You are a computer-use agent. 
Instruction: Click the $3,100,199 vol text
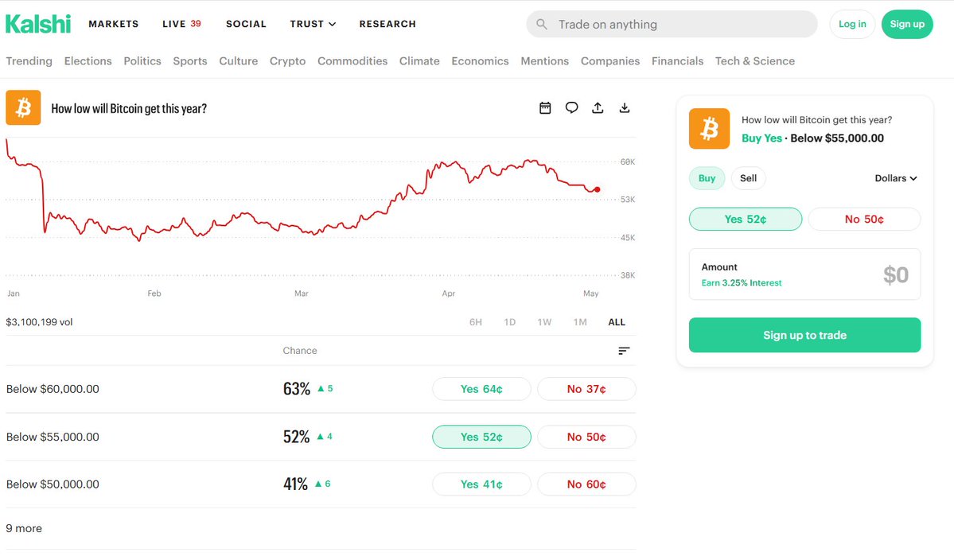(39, 322)
